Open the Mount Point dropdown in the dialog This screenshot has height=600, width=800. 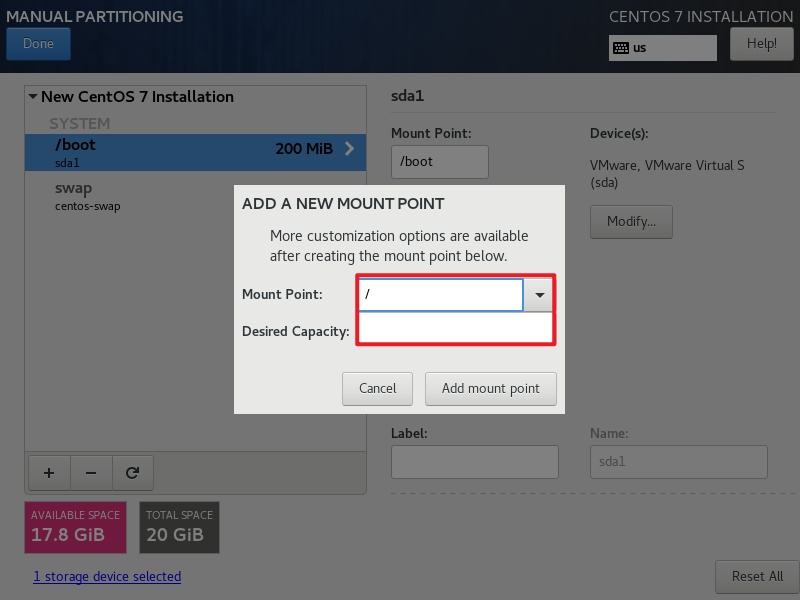coord(539,294)
